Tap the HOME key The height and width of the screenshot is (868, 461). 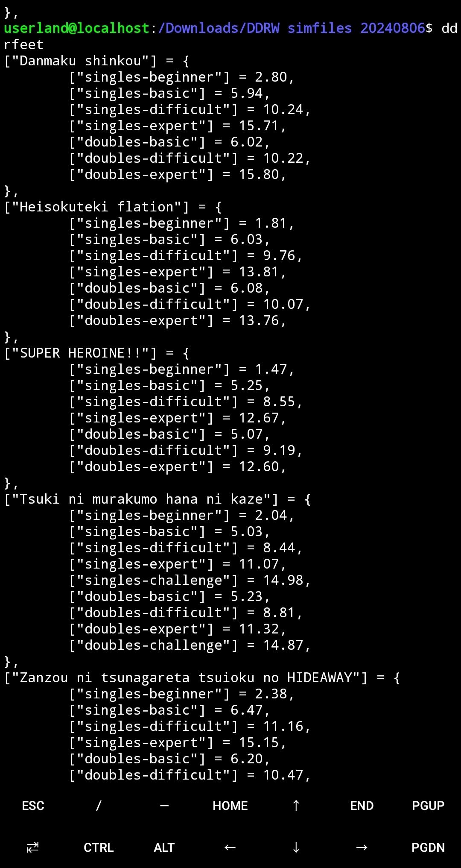click(x=230, y=806)
